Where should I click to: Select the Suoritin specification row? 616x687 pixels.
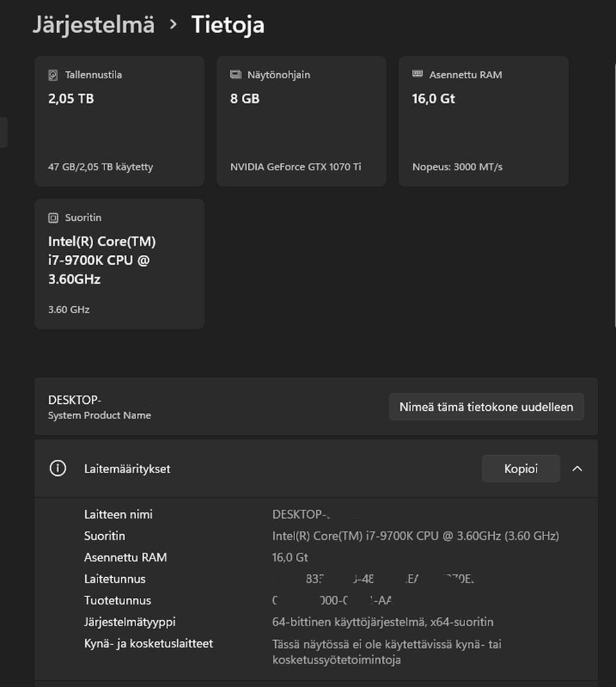(x=105, y=536)
